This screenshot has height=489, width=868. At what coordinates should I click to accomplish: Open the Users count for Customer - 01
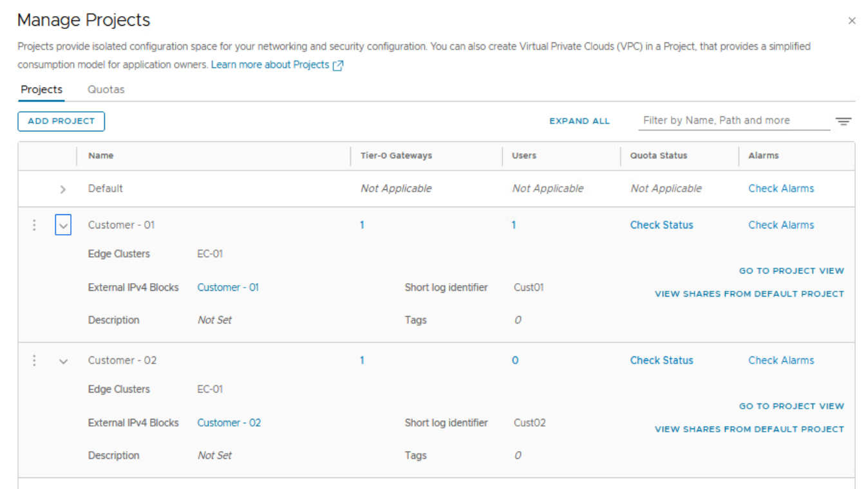(x=513, y=225)
